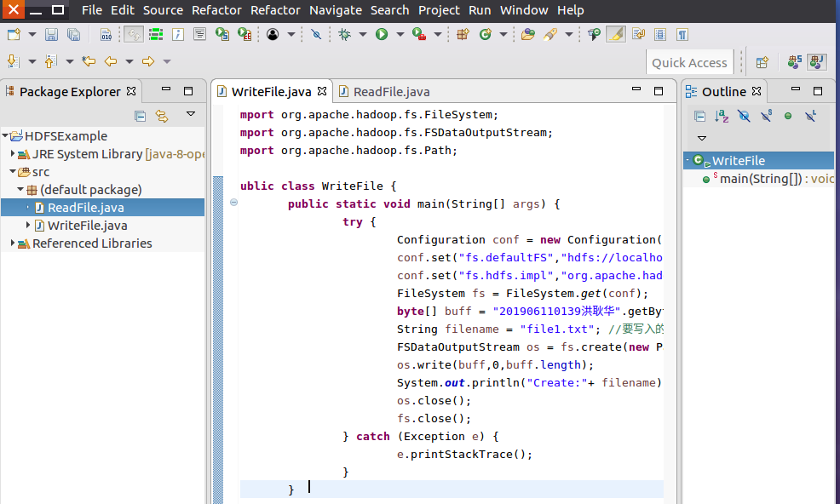Toggle Mark Occurrences highlighter button
The height and width of the screenshot is (504, 840).
coord(616,35)
